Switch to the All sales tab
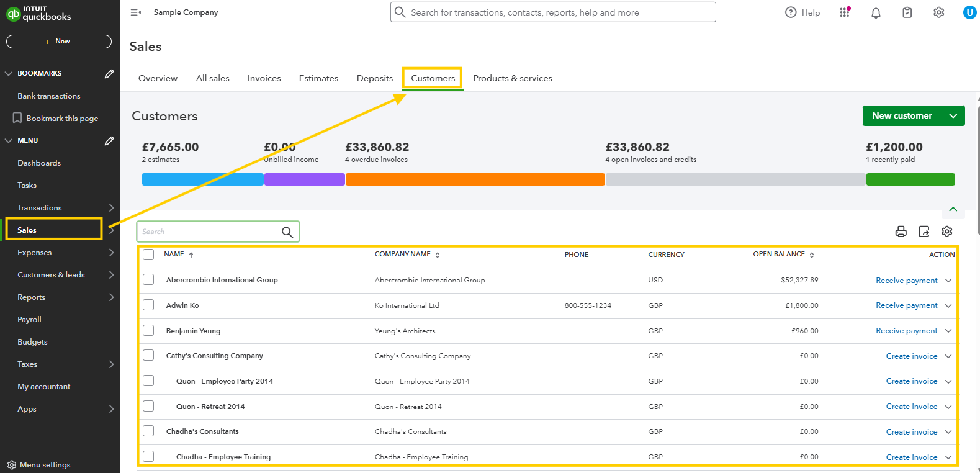Viewport: 980px width, 473px height. pyautogui.click(x=213, y=78)
